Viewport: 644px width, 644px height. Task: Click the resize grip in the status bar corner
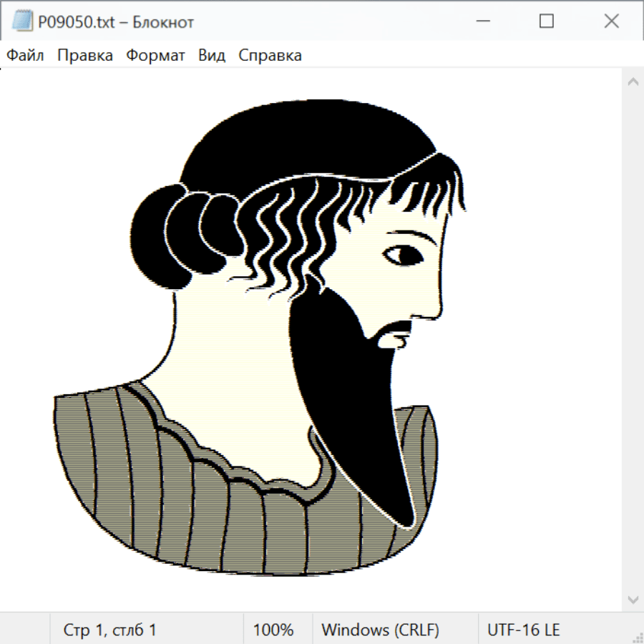[636, 636]
